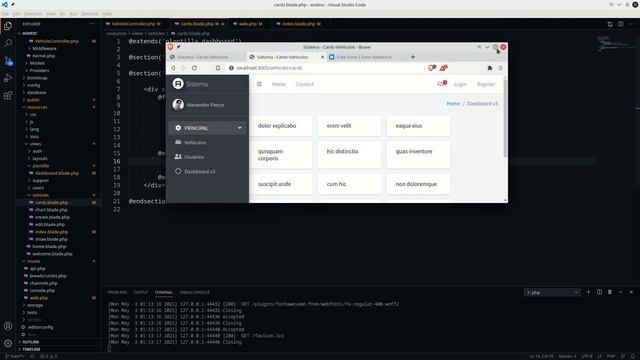Click the Login link in the page navbar
Viewport: 640px width, 360px height.
pyautogui.click(x=460, y=84)
